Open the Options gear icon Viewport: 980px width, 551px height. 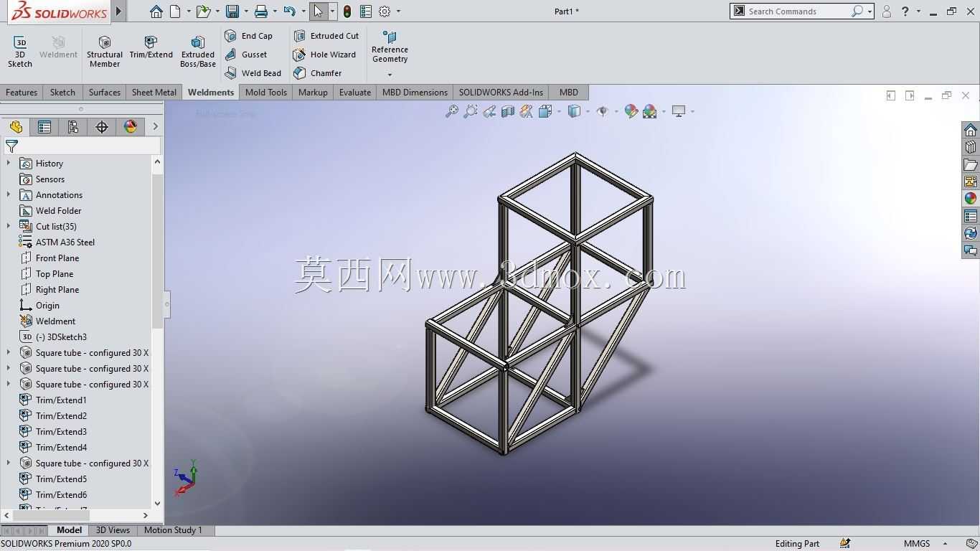pos(385,11)
